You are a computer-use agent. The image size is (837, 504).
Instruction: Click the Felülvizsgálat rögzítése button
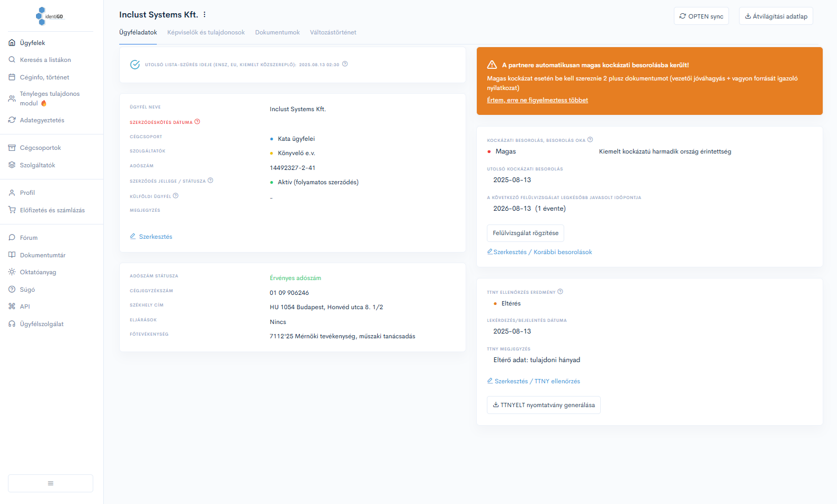point(525,233)
